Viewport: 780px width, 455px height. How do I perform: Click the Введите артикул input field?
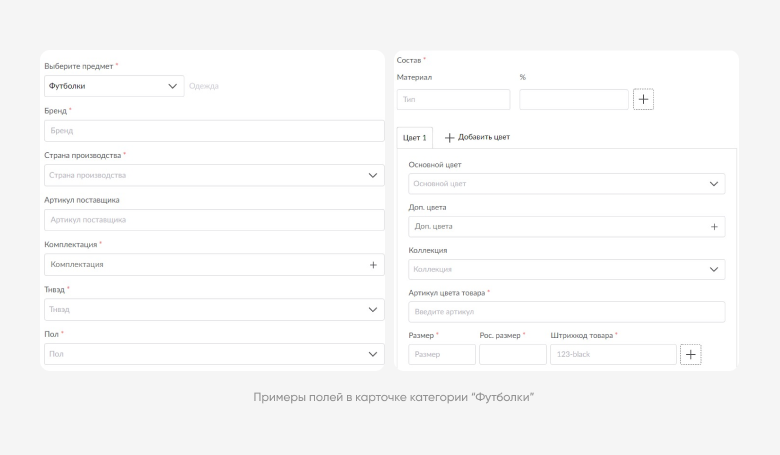point(567,312)
